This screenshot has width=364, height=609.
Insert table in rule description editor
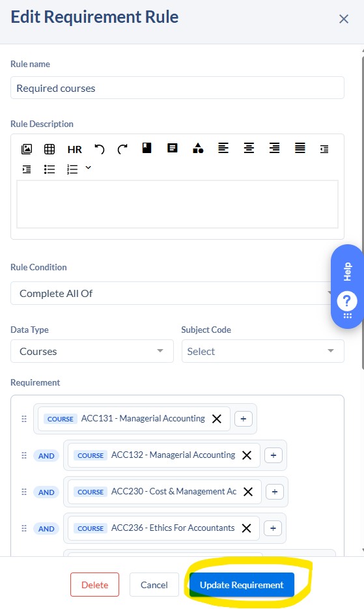coord(49,149)
